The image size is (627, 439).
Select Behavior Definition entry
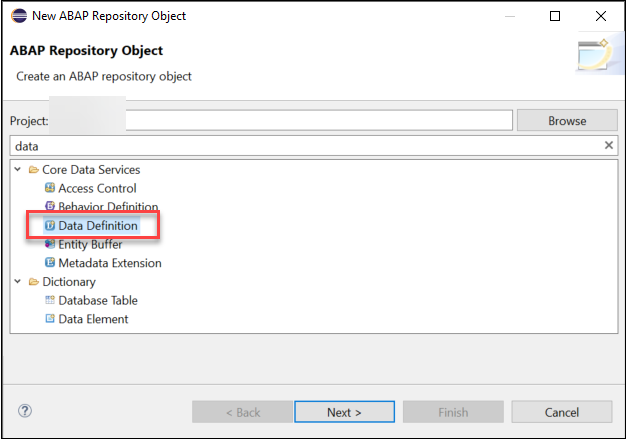click(108, 206)
